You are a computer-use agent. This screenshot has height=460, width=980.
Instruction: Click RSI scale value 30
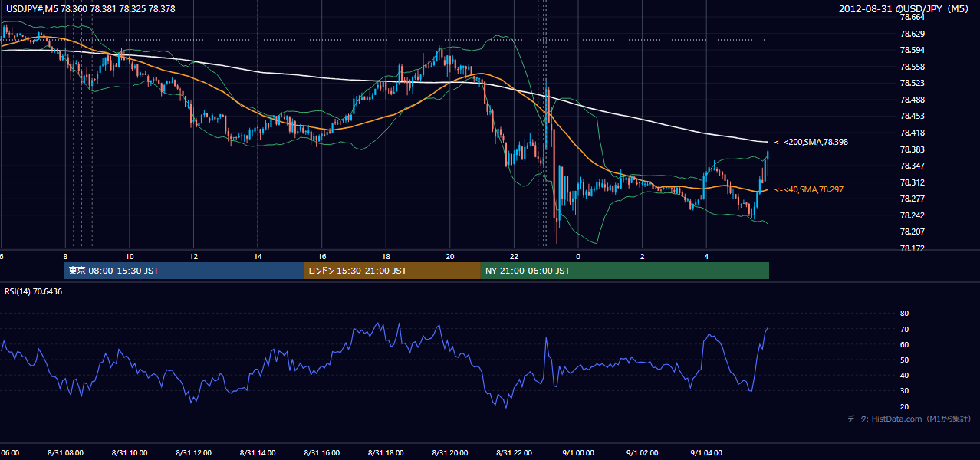coord(904,391)
